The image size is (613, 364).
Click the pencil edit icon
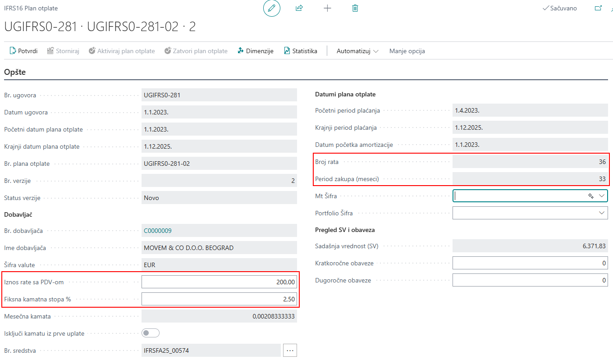point(271,8)
